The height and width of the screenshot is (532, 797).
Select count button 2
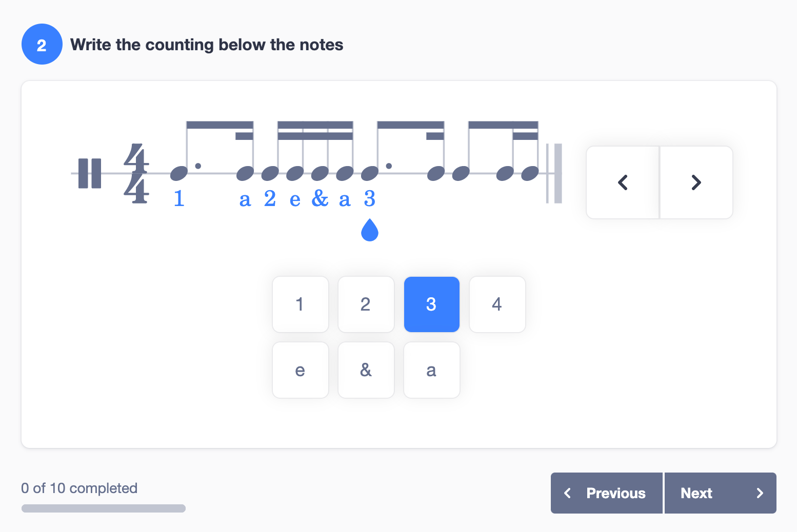click(x=366, y=304)
